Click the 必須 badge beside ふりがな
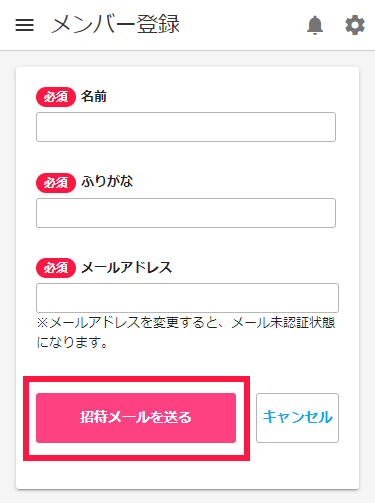The image size is (375, 503). [x=56, y=183]
